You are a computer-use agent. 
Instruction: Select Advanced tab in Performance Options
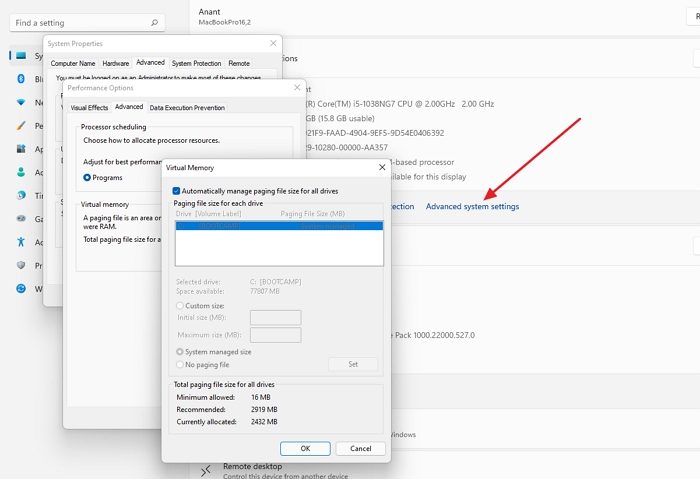point(129,107)
